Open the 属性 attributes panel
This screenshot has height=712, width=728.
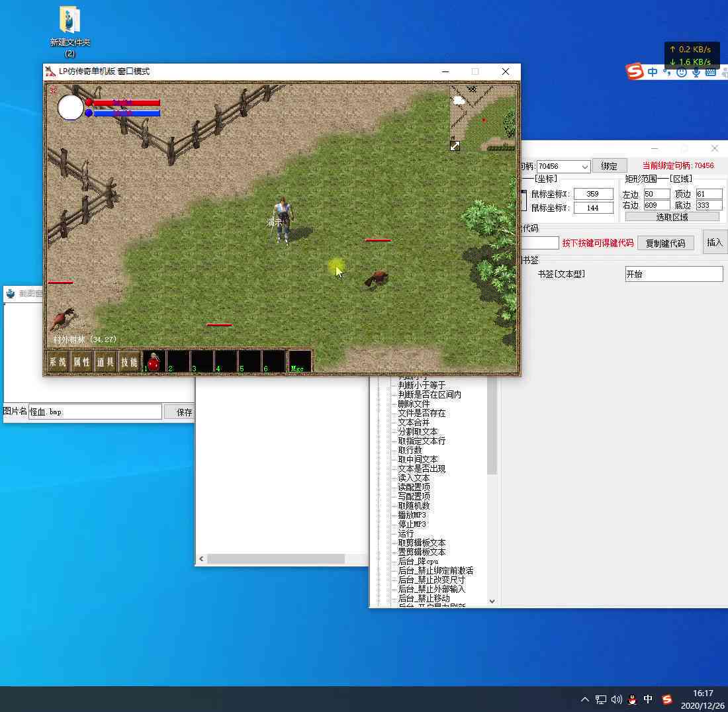[81, 361]
